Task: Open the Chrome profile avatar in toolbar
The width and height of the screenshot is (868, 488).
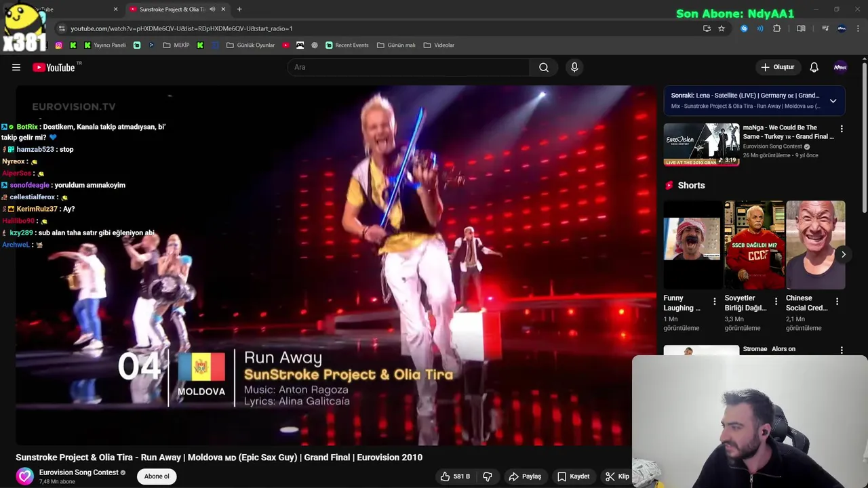Action: (x=842, y=28)
